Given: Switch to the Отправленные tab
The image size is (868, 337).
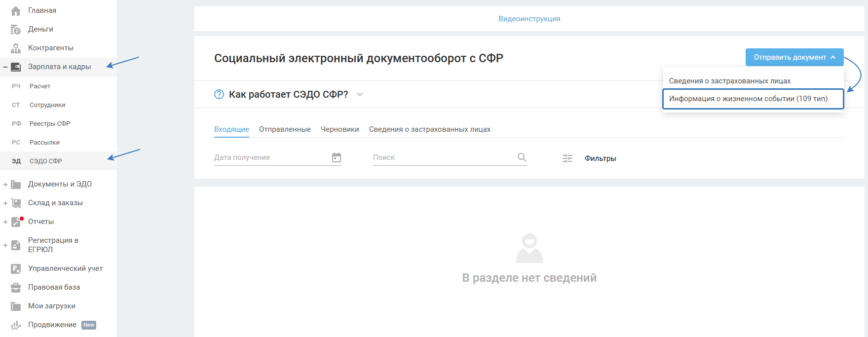Looking at the screenshot, I should click(x=285, y=129).
